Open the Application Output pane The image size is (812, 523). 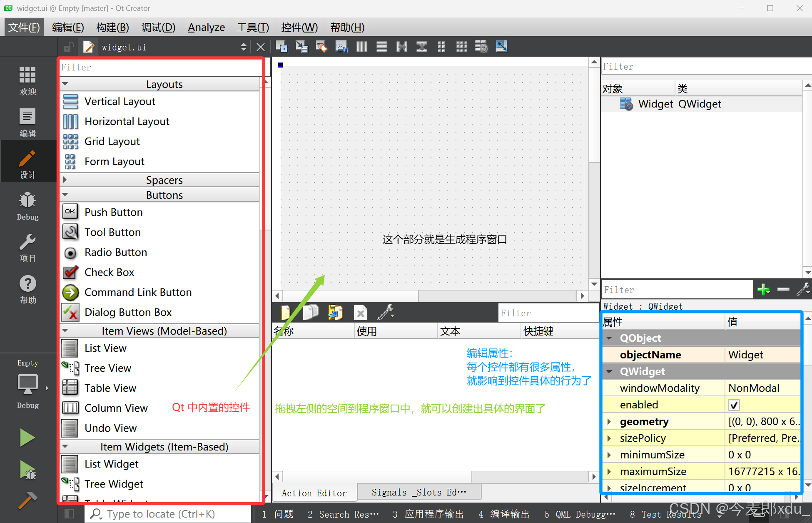point(428,514)
